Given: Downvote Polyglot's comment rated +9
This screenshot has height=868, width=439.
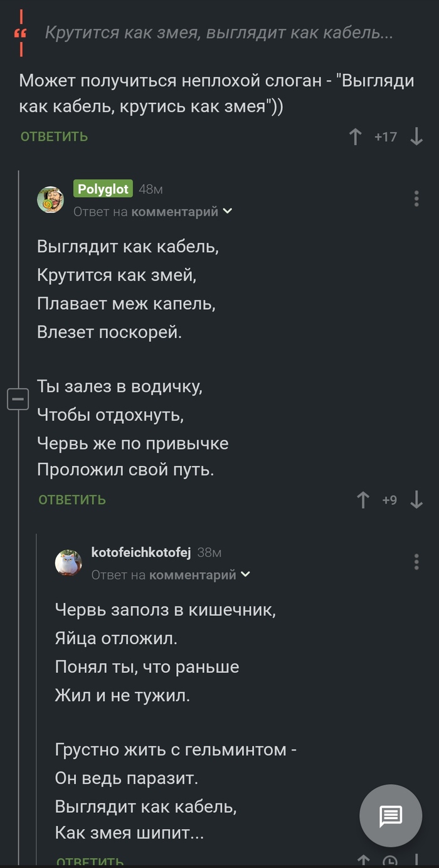Looking at the screenshot, I should point(416,500).
